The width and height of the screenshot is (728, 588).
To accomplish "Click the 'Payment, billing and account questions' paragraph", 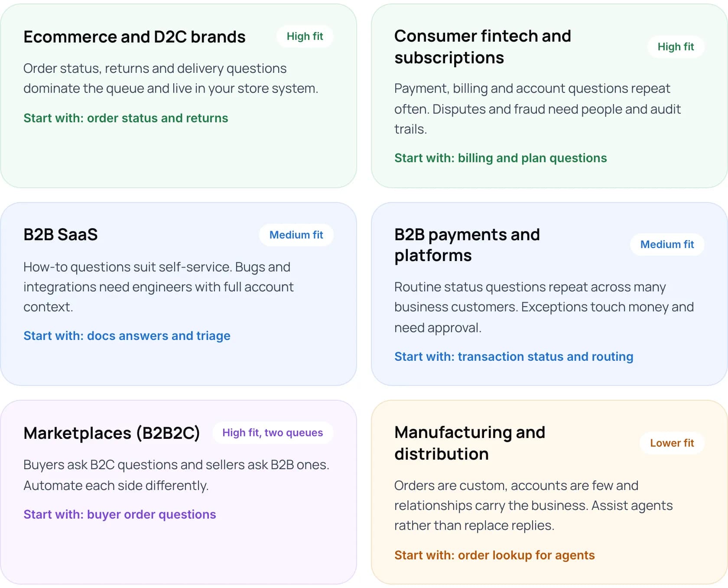I will tap(537, 109).
